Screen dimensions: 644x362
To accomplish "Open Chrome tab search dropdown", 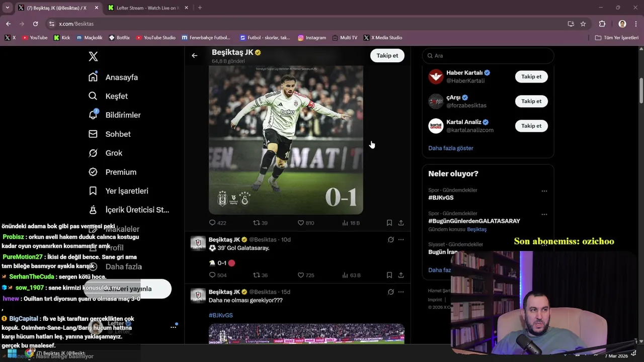I will click(x=7, y=8).
